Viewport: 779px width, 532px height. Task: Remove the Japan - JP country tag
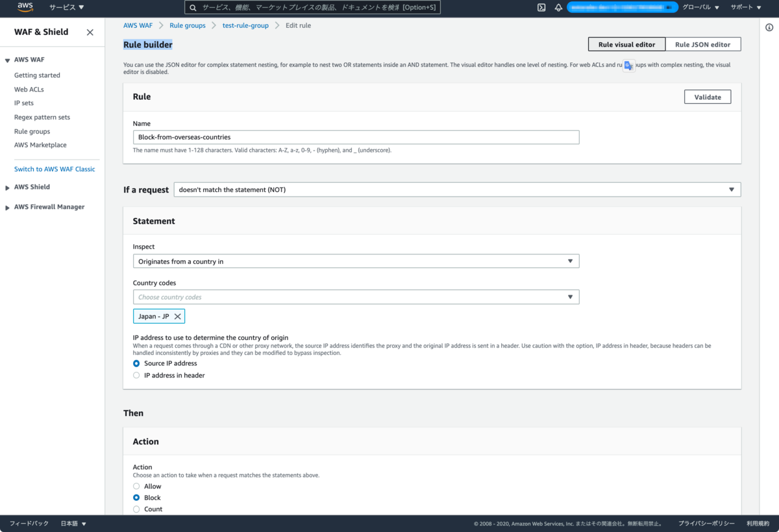(x=178, y=317)
